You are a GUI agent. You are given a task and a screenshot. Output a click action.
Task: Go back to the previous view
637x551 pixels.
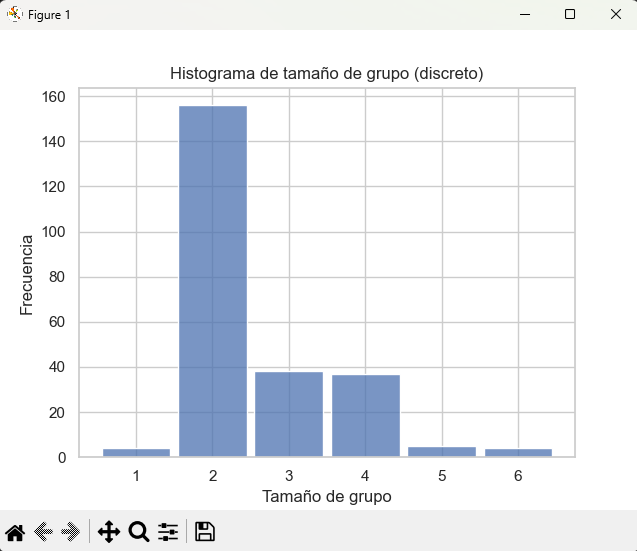point(44,532)
